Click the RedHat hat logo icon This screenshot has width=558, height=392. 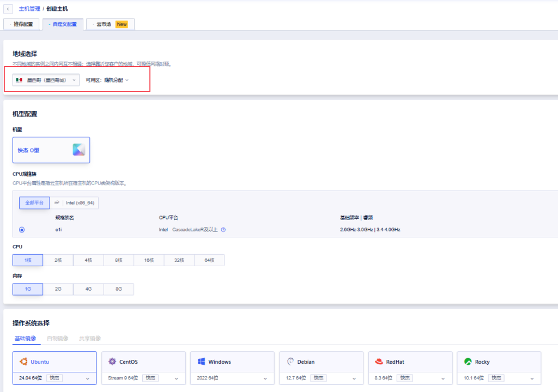pyautogui.click(x=379, y=362)
